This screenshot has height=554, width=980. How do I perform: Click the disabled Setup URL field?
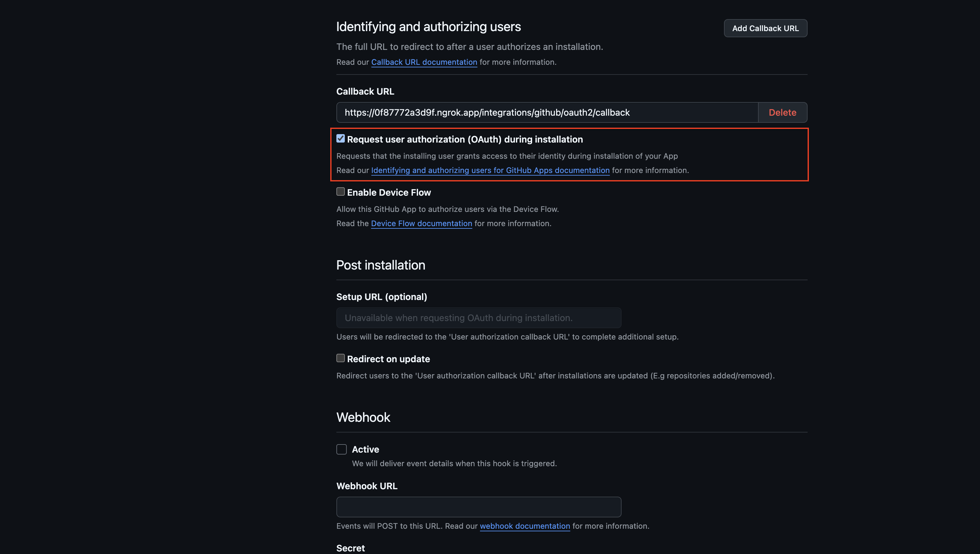point(479,318)
